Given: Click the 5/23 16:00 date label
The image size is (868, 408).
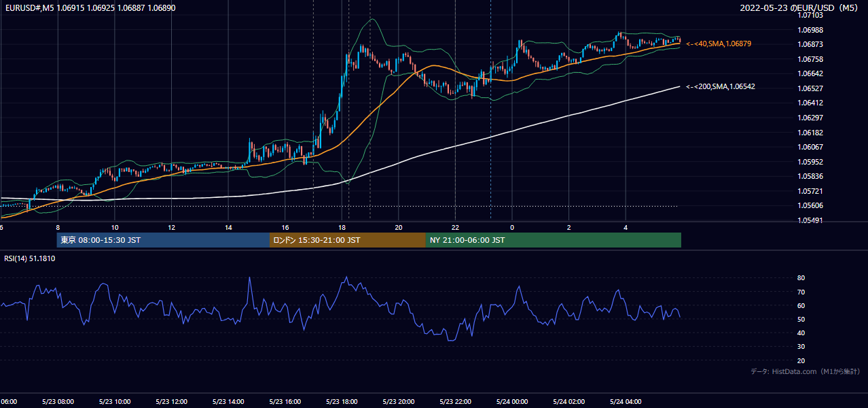Looking at the screenshot, I should 285,402.
